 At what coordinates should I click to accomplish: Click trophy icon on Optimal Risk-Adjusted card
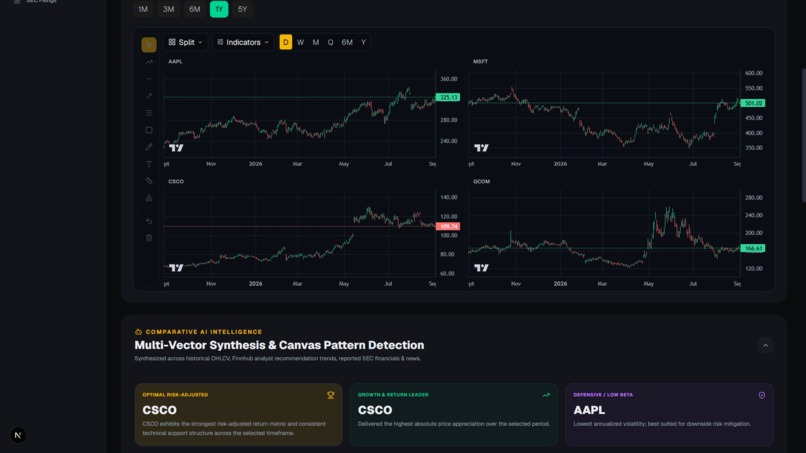coord(331,395)
